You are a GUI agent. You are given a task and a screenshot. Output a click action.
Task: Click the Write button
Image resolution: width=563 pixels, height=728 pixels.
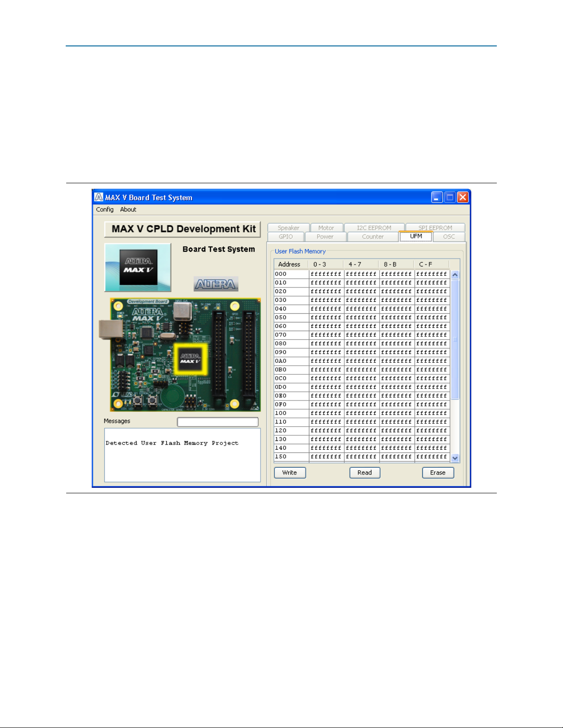[x=290, y=473]
